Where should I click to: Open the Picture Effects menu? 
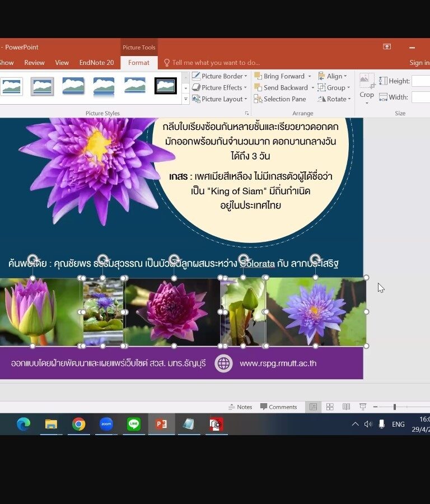tap(219, 87)
